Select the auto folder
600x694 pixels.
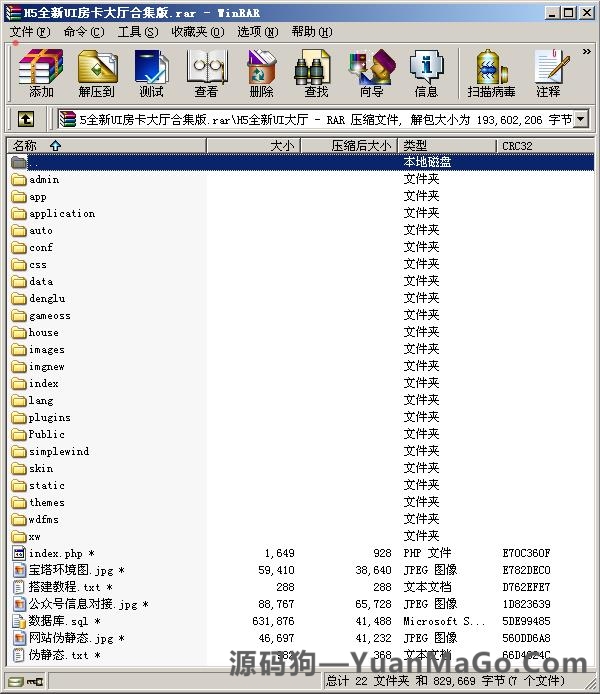click(x=32, y=231)
